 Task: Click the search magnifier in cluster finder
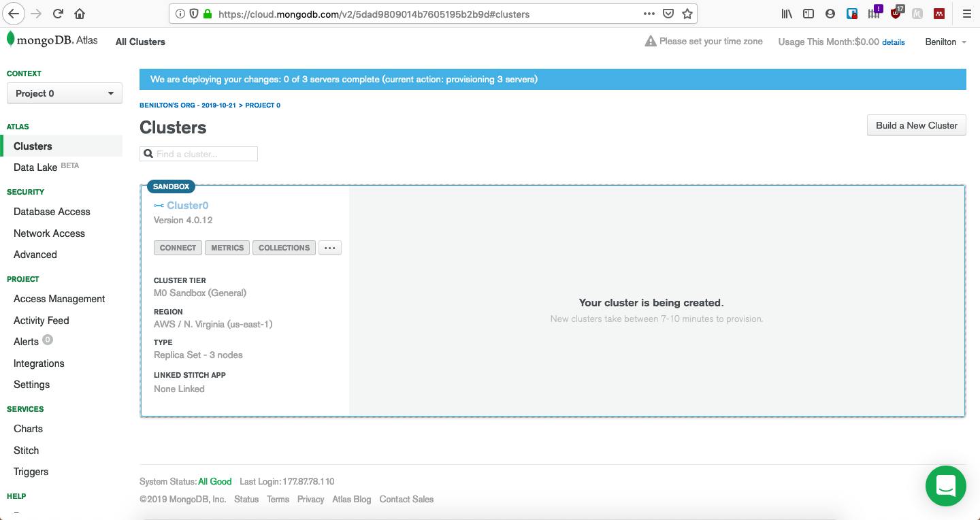pyautogui.click(x=148, y=154)
